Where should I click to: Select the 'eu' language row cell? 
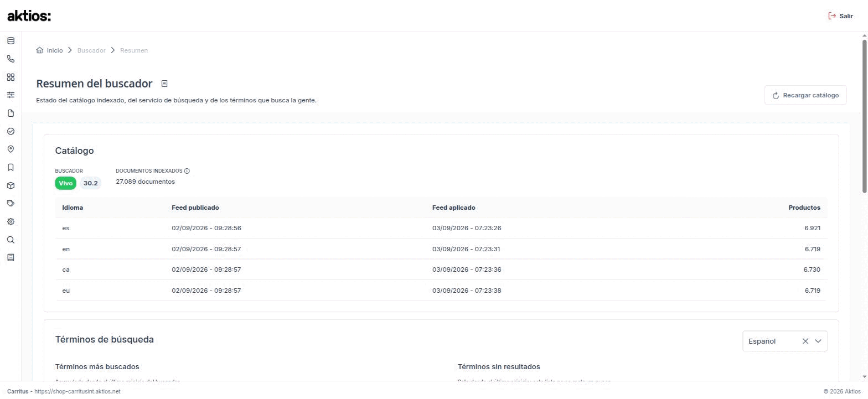pos(66,291)
